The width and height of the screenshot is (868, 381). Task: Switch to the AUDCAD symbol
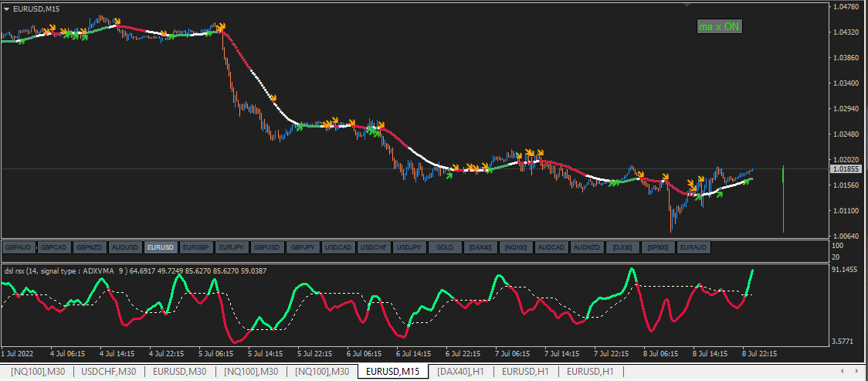pos(551,247)
